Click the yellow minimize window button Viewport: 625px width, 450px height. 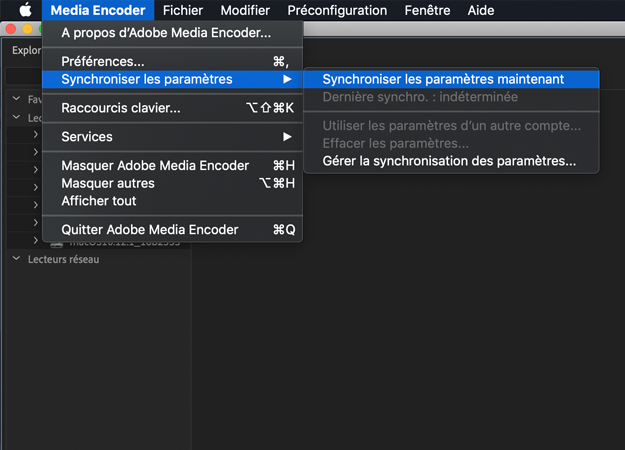[x=27, y=29]
